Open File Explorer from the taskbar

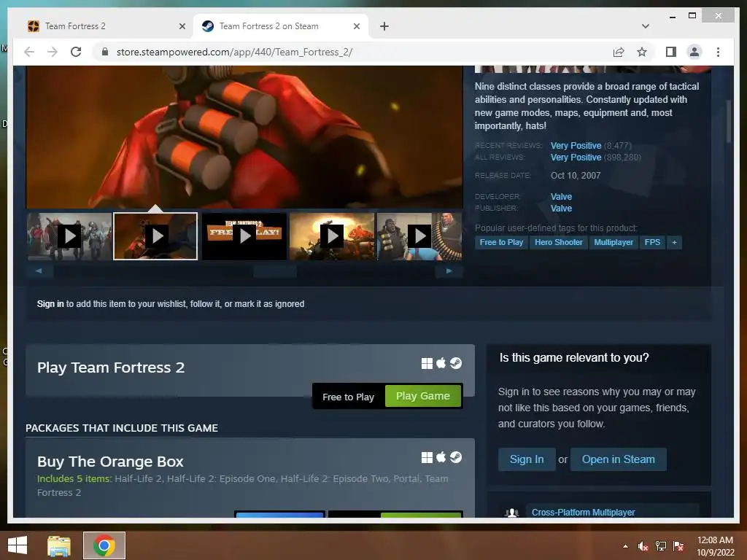pos(58,545)
